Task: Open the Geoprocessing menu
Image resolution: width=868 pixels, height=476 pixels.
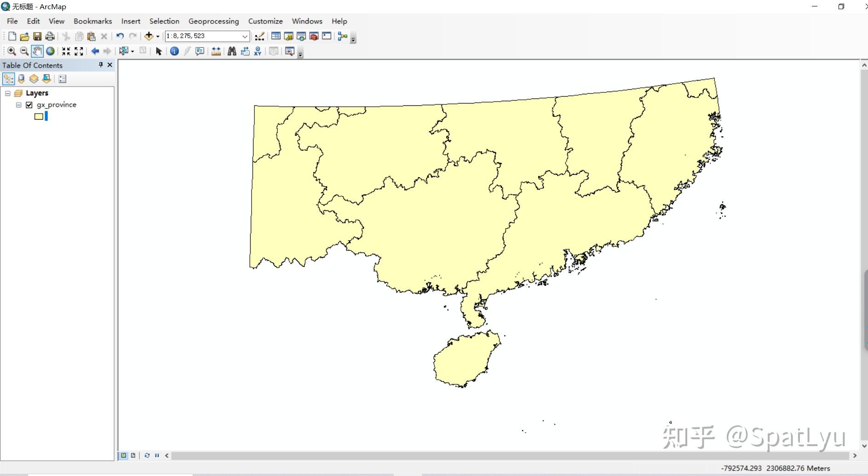Action: click(x=213, y=21)
